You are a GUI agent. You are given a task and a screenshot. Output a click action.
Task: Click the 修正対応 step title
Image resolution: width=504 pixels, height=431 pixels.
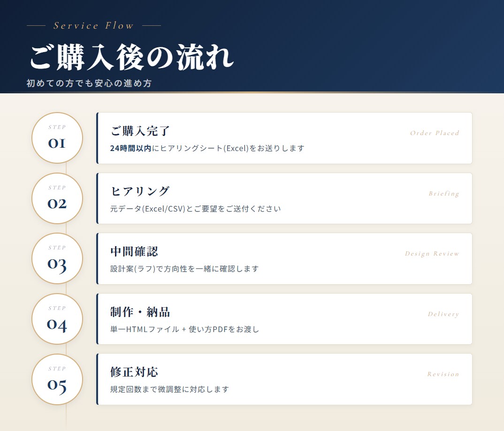pos(134,372)
